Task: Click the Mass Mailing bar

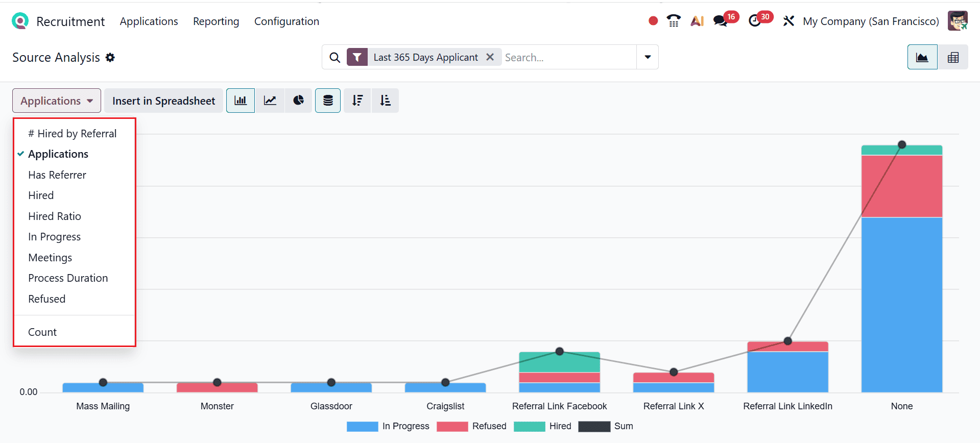Action: 103,387
